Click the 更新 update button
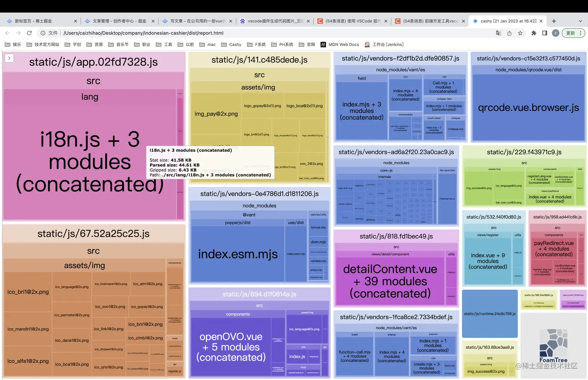 [573, 33]
